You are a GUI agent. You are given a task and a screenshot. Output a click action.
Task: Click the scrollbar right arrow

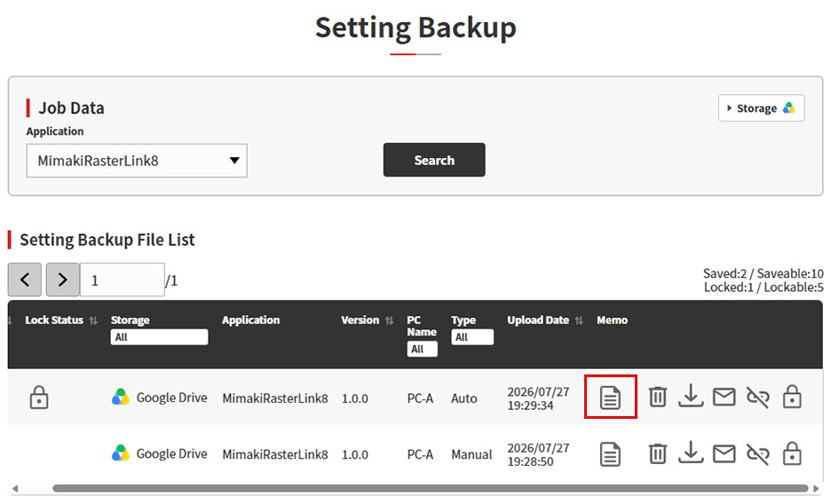pyautogui.click(x=816, y=489)
